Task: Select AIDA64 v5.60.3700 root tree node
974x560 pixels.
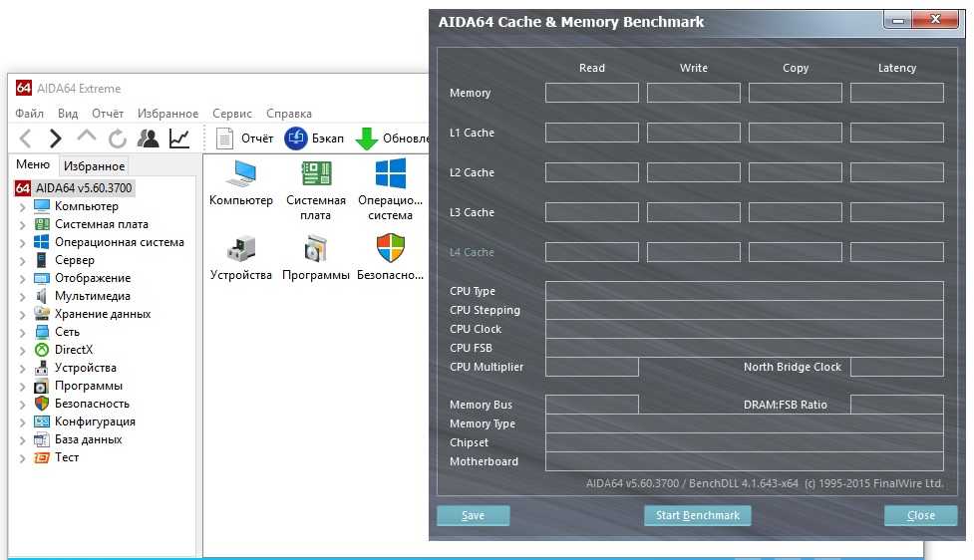Action: (x=74, y=187)
